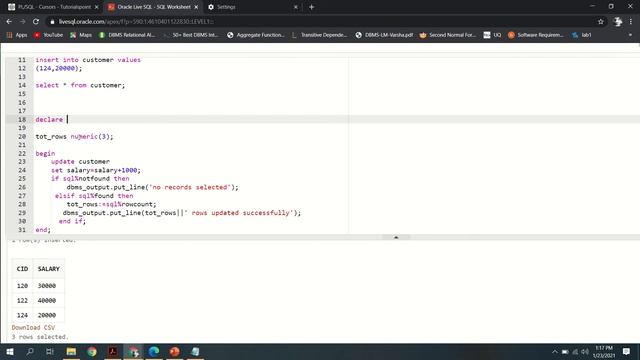640x360 pixels.
Task: Click the 'no records selected' string
Action: point(190,187)
